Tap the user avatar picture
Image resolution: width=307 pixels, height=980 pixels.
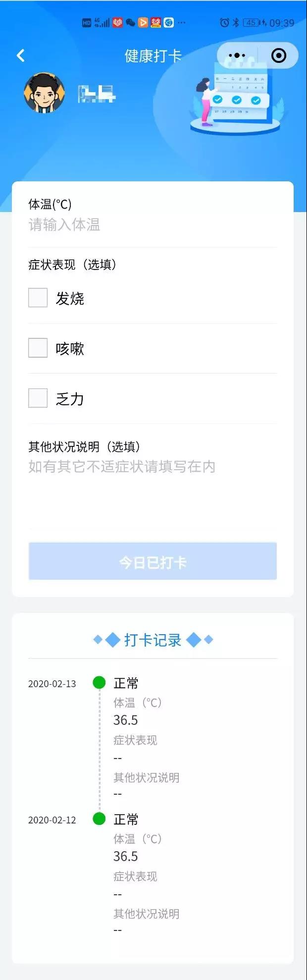point(44,93)
